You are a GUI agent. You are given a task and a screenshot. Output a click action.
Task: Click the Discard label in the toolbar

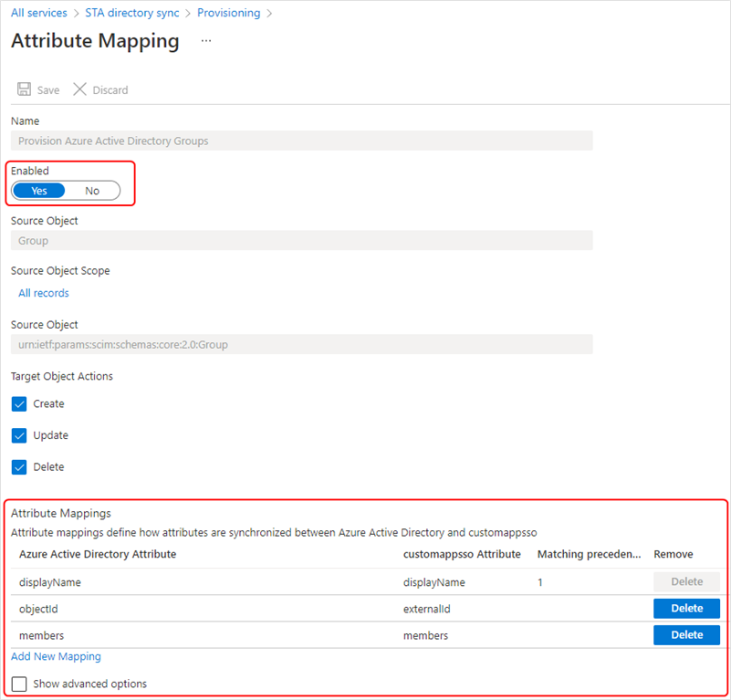pyautogui.click(x=110, y=90)
